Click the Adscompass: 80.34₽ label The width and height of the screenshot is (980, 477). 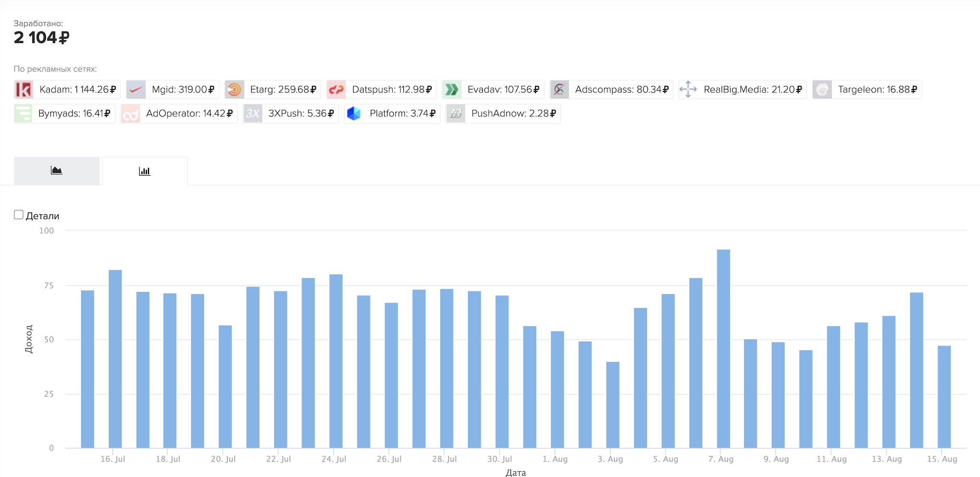tap(622, 89)
